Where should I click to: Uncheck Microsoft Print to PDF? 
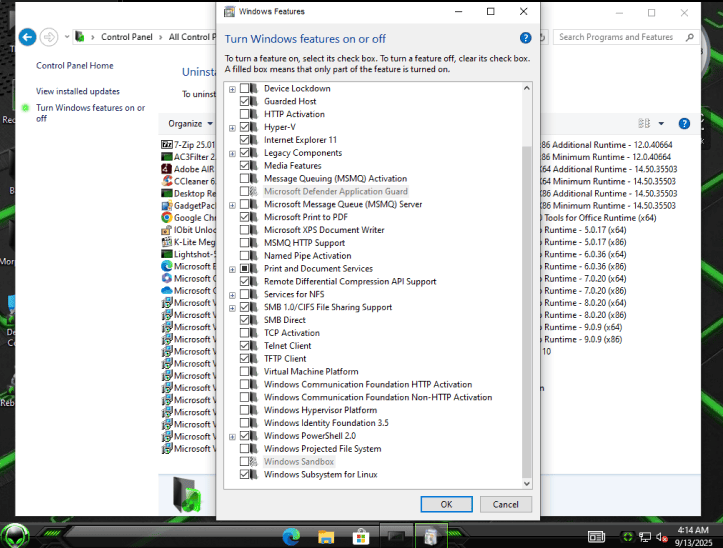pos(244,217)
